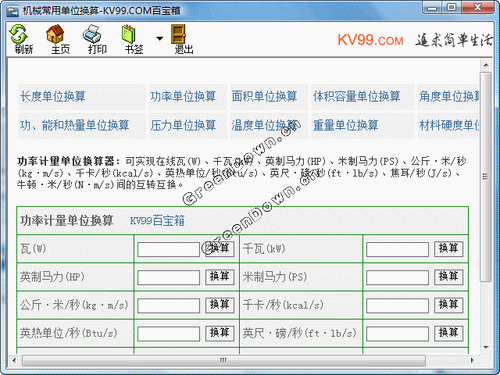Open 功率单位换算 link
Screen dimensions: 500x375
183,96
